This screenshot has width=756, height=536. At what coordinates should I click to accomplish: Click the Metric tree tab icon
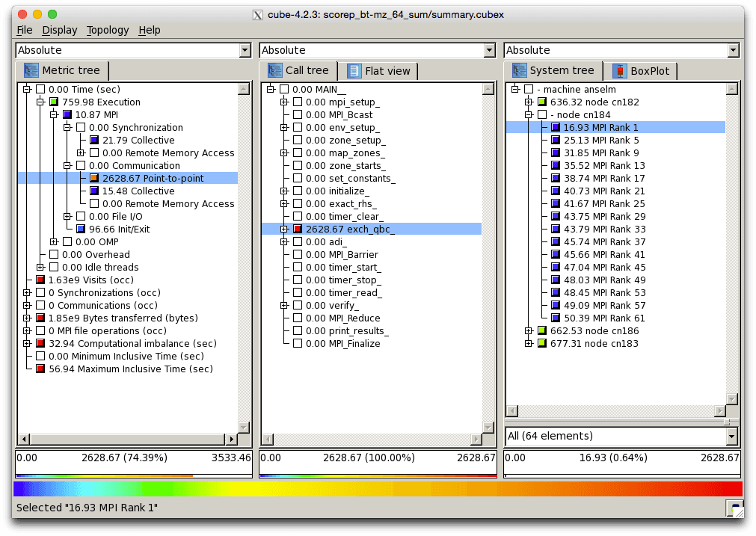pos(31,71)
